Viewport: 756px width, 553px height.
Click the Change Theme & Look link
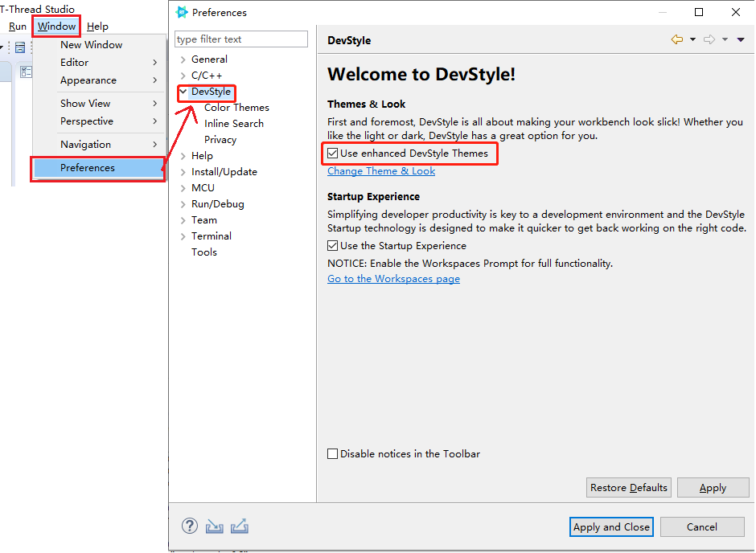[x=381, y=171]
